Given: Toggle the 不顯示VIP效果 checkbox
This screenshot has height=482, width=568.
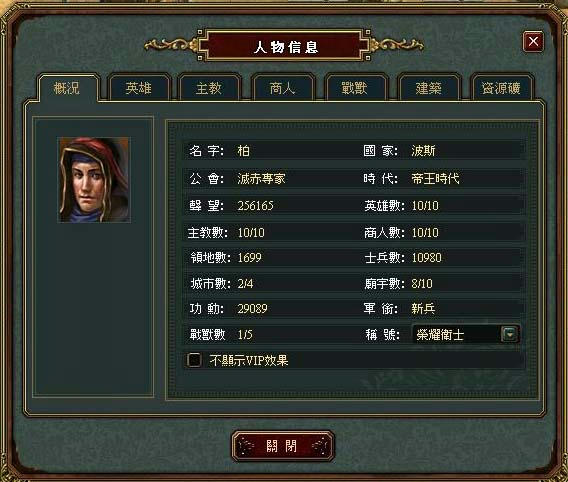Looking at the screenshot, I should [194, 360].
